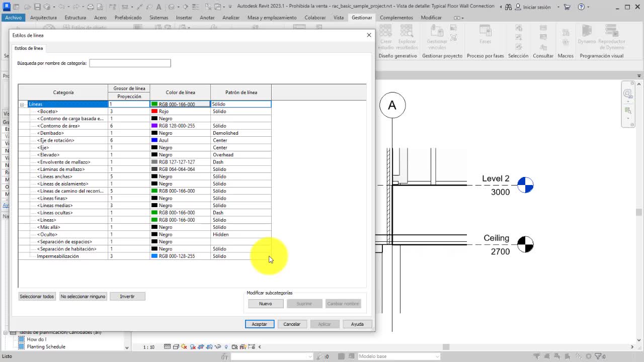Expand the view control bar chevron
644x362 pixels.
pyautogui.click(x=260, y=346)
